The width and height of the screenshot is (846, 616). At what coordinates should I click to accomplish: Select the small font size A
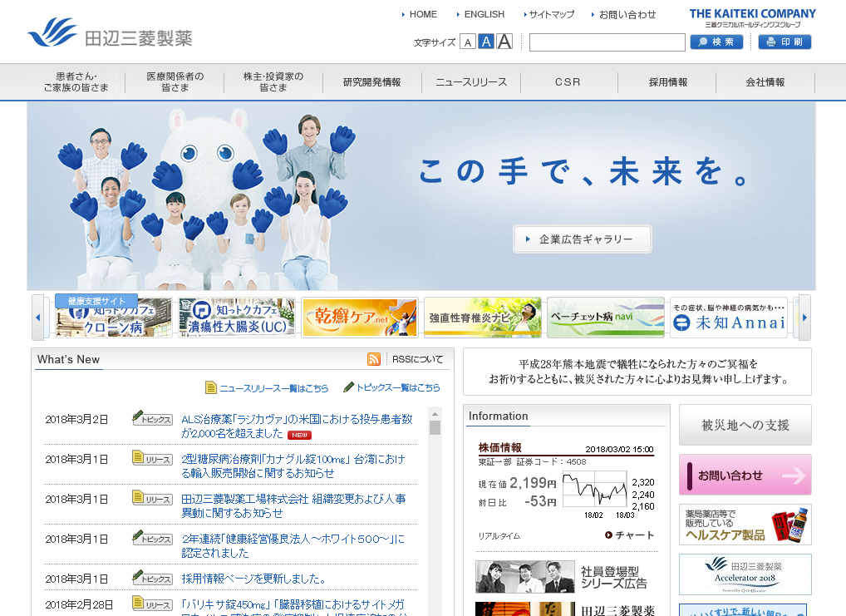coord(468,42)
